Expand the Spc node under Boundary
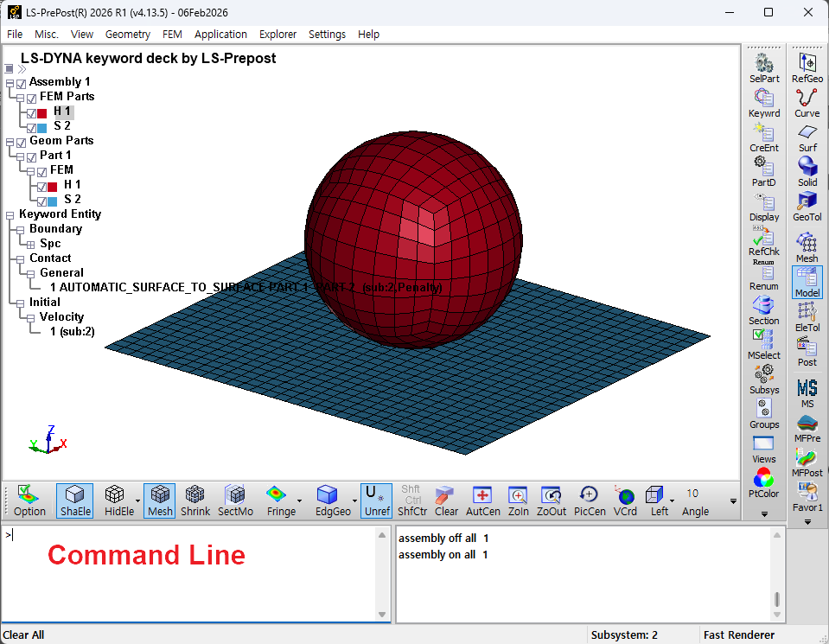 click(x=30, y=245)
